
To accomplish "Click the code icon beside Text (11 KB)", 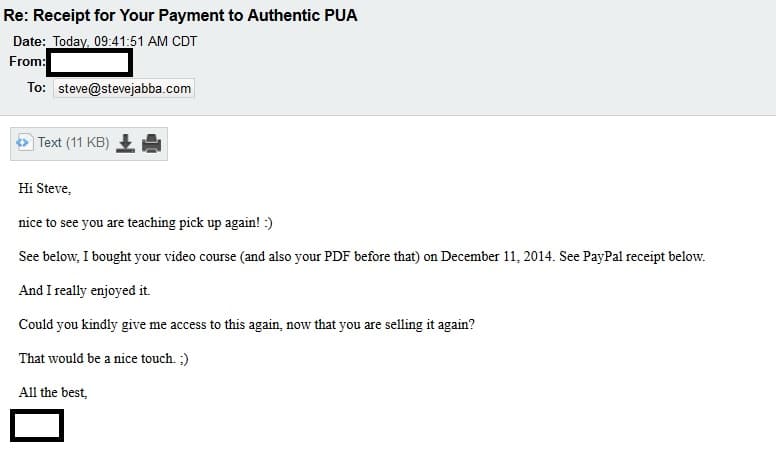I will pyautogui.click(x=23, y=143).
